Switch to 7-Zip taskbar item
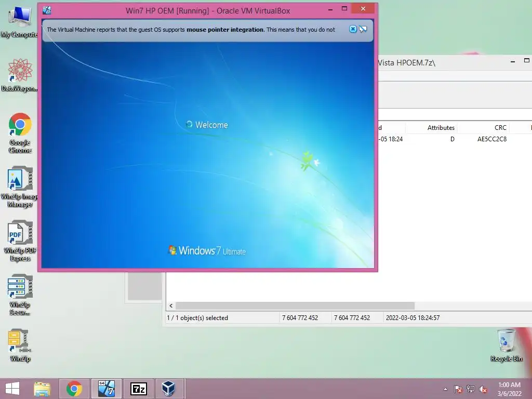Screen dimensions: 532x399 pos(138,389)
